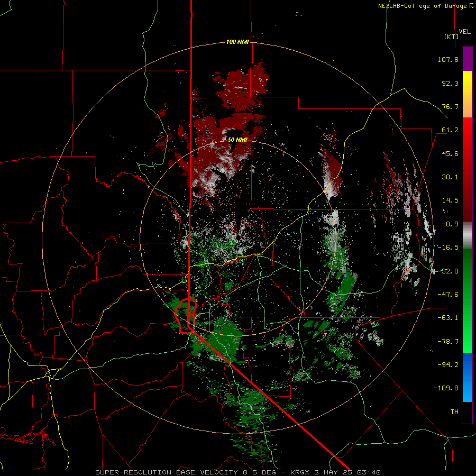476x476 pixels.
Task: Click the purple segment of velocity color bar
Action: pyautogui.click(x=467, y=59)
